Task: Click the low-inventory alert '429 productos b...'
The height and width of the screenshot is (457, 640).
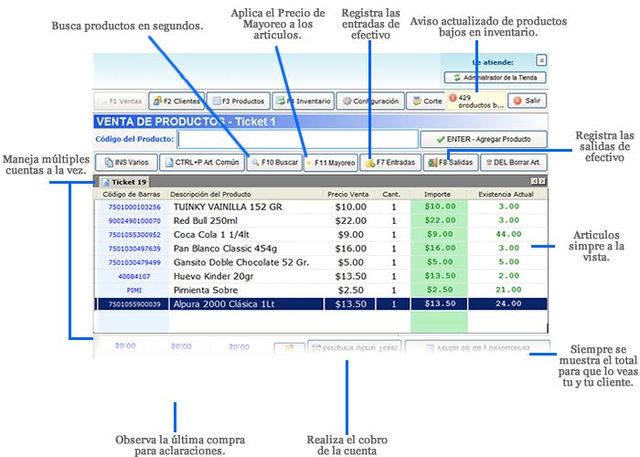Action: pos(476,101)
